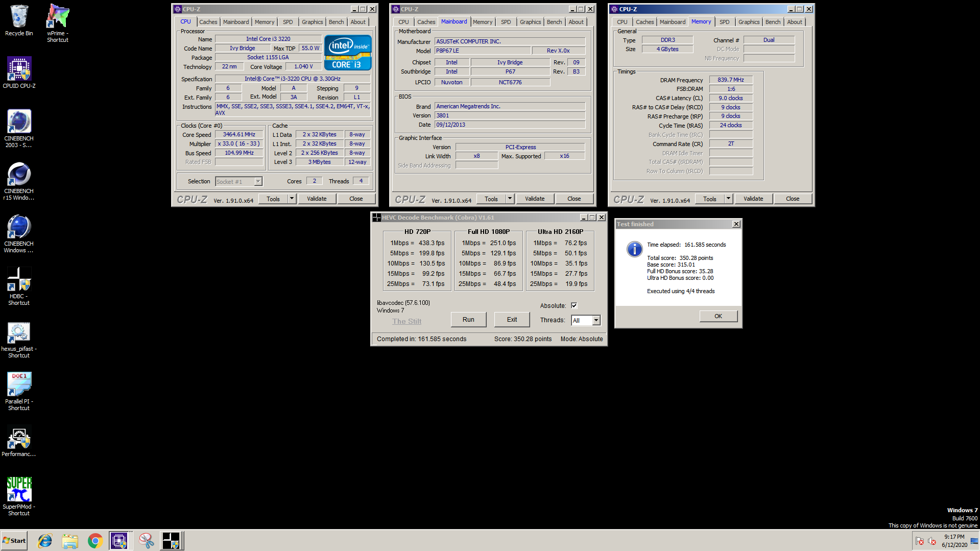Open the CINEBENCH 2003 desktop icon
Screen dimensions: 980x551
(x=19, y=129)
